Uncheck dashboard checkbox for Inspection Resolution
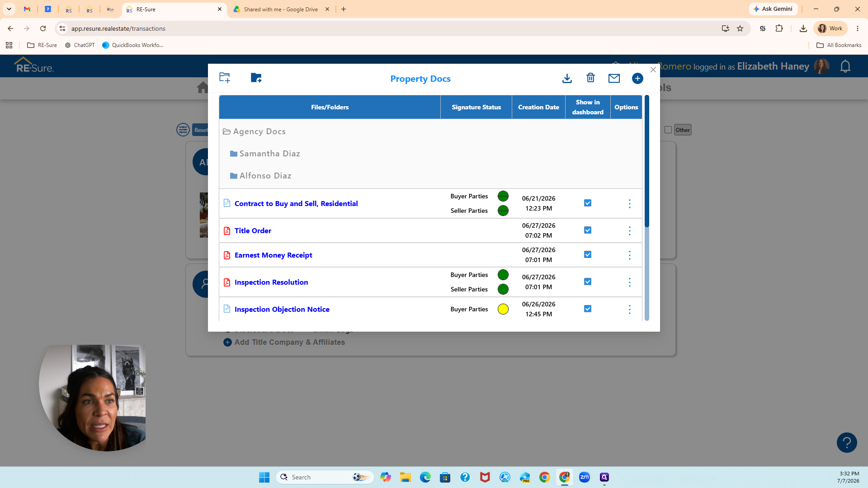 588,282
